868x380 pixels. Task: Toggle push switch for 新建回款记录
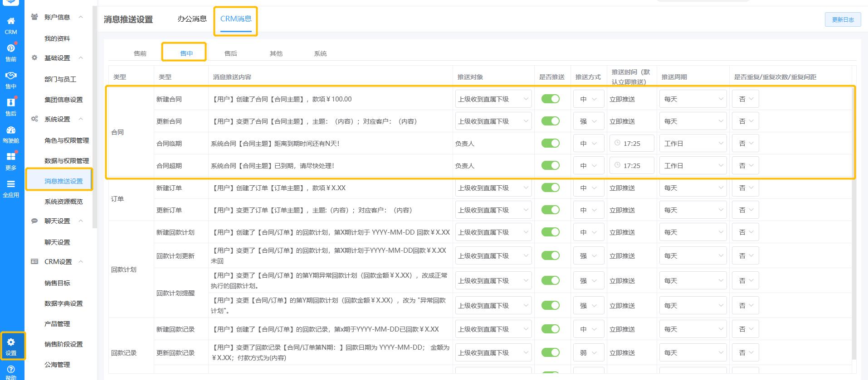click(551, 329)
